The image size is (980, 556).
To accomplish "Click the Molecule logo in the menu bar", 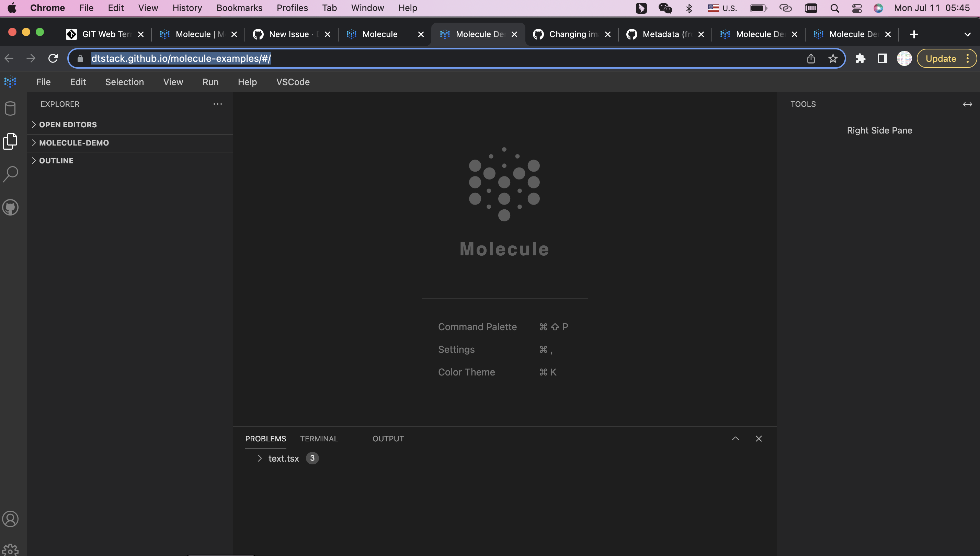I will coord(10,82).
